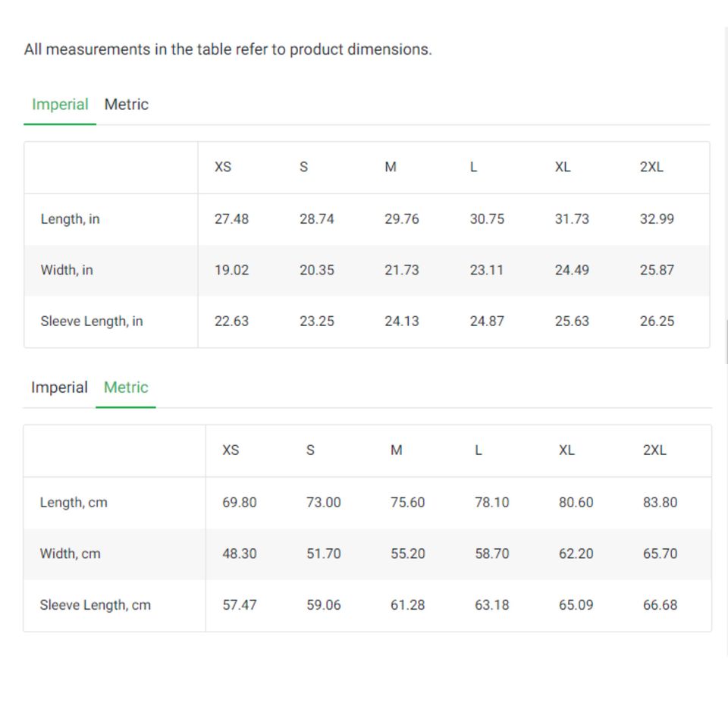Click the "Length, in" row label
The height and width of the screenshot is (728, 728).
(70, 219)
